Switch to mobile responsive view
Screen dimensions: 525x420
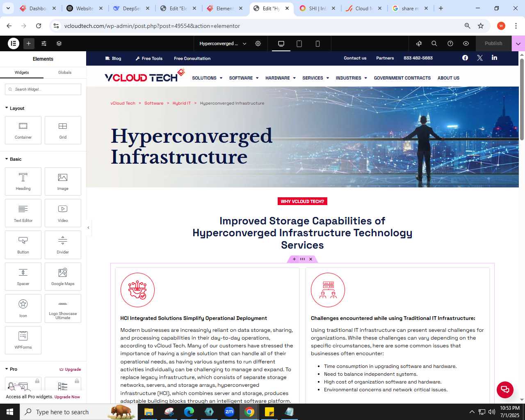[317, 43]
